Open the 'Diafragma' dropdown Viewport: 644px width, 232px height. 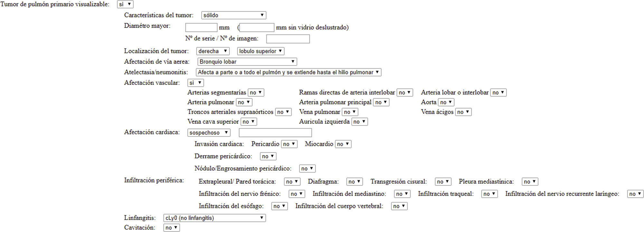coord(355,182)
